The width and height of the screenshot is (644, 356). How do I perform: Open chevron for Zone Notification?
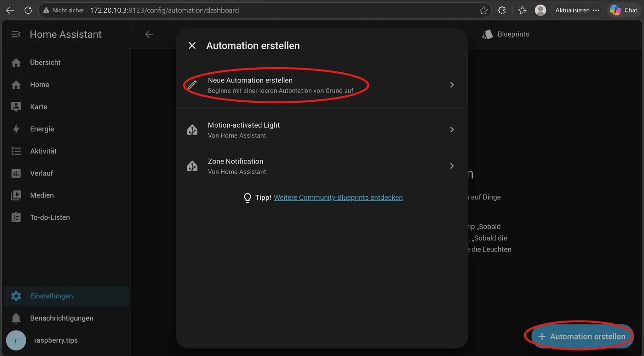pyautogui.click(x=452, y=166)
